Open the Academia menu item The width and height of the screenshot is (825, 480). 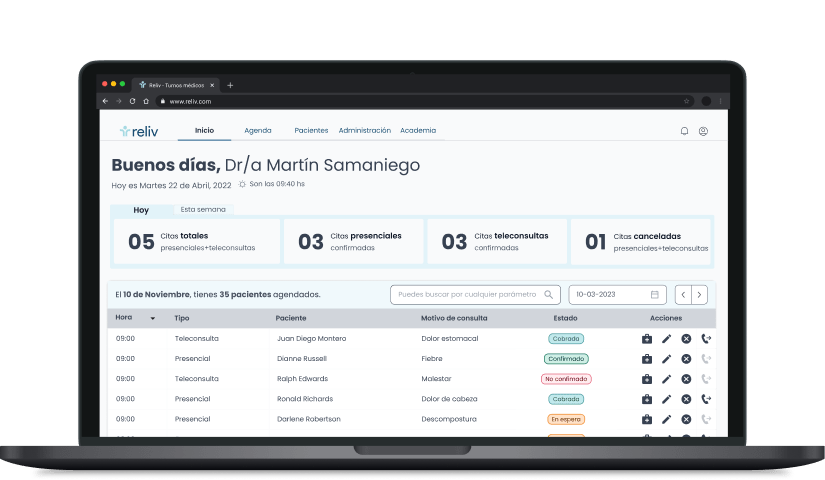tap(418, 131)
